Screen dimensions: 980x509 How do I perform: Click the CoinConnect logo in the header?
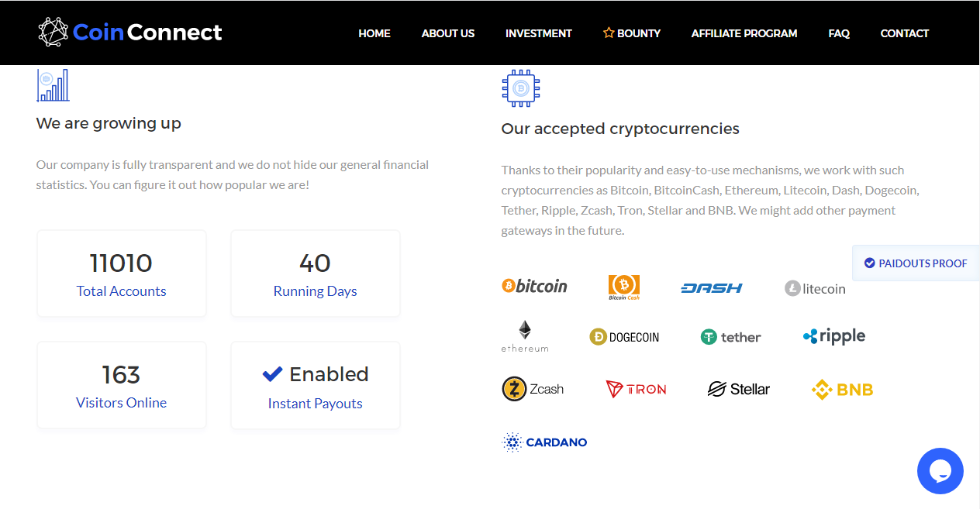click(x=130, y=32)
